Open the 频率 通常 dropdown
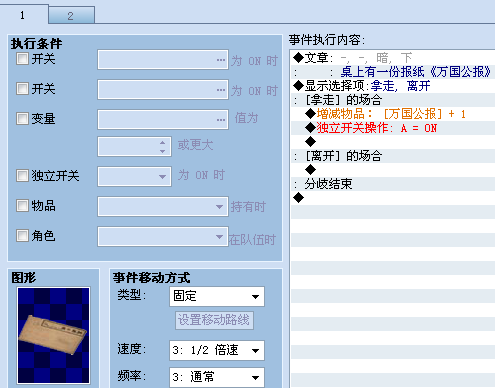495x388 pixels. point(217,377)
